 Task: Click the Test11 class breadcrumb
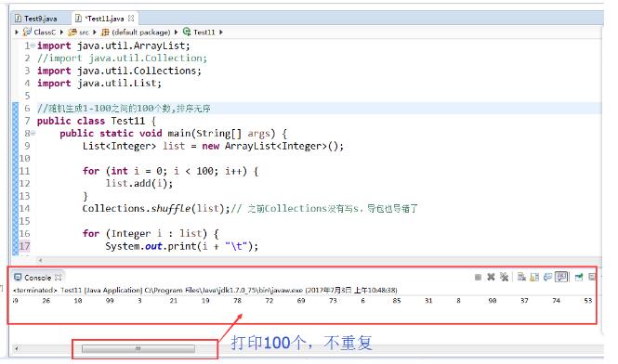199,32
